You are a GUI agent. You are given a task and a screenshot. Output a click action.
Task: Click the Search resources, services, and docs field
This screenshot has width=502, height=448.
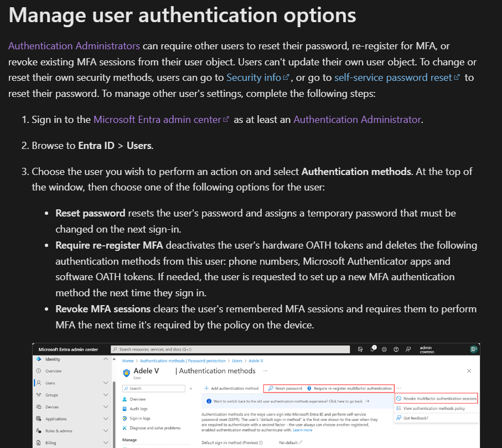(230, 349)
